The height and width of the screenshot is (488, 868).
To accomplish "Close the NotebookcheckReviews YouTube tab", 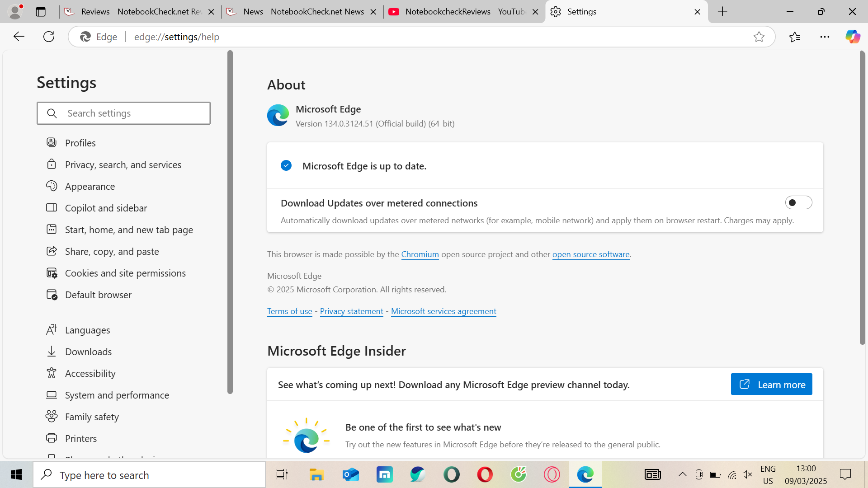I will 536,12.
